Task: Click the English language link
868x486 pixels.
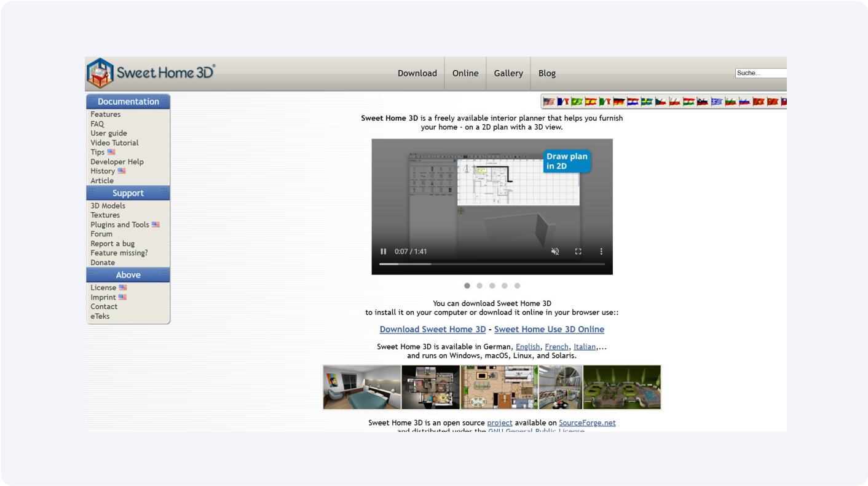Action: coord(528,347)
